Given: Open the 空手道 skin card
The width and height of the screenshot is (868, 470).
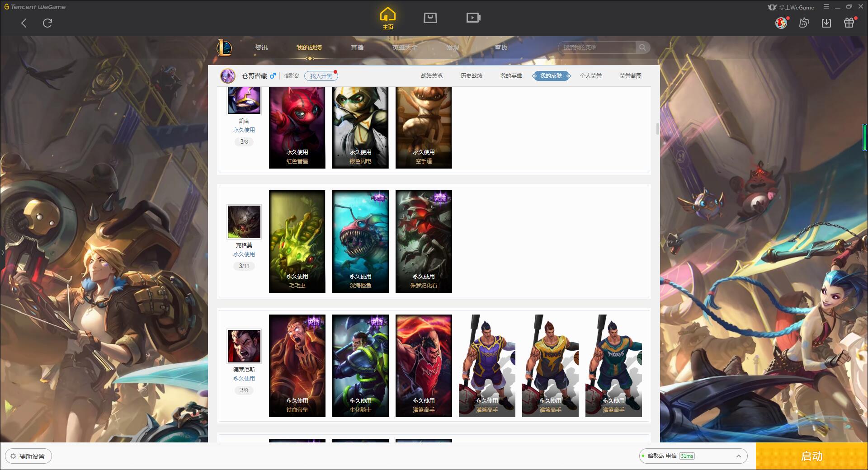Looking at the screenshot, I should click(x=424, y=127).
